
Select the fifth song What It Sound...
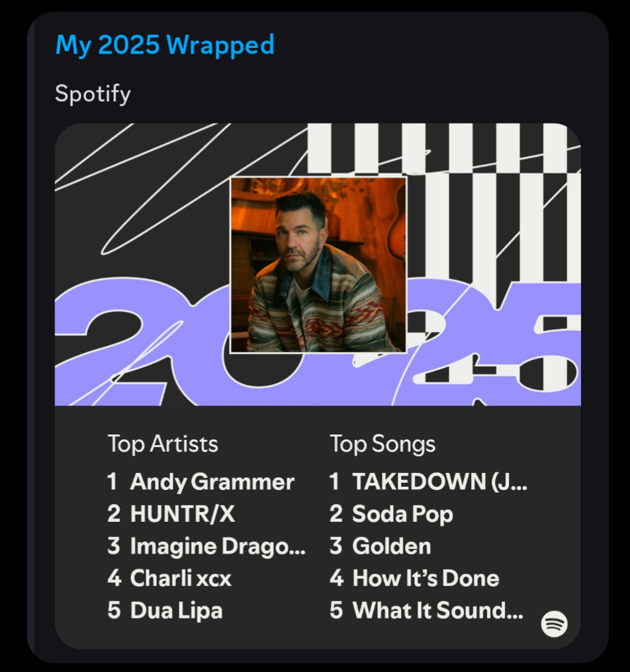pos(437,610)
